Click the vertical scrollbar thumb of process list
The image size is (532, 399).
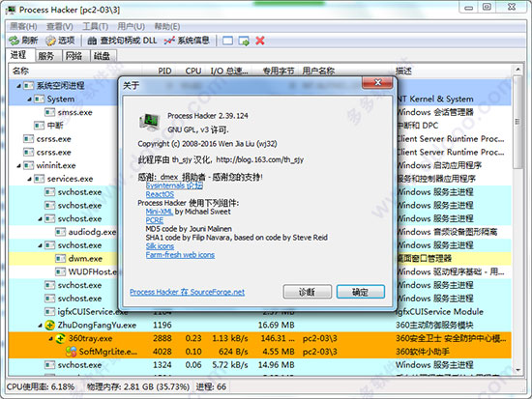pyautogui.click(x=517, y=122)
